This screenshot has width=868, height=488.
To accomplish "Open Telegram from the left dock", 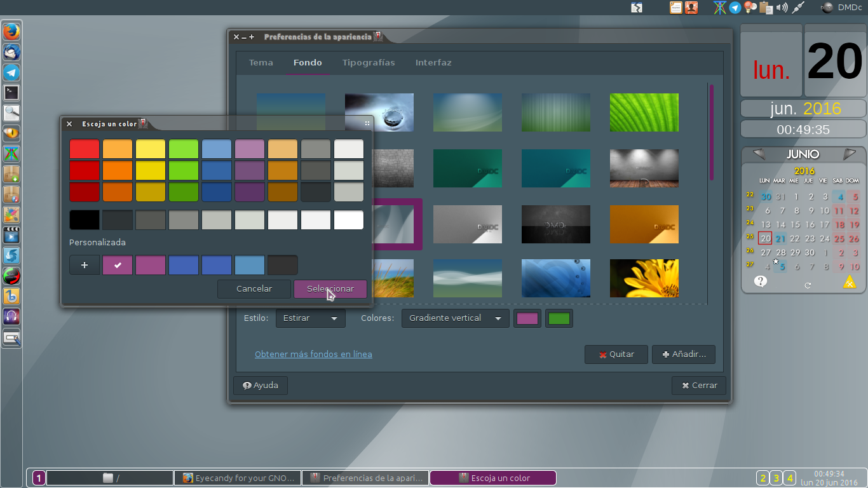I will point(11,72).
